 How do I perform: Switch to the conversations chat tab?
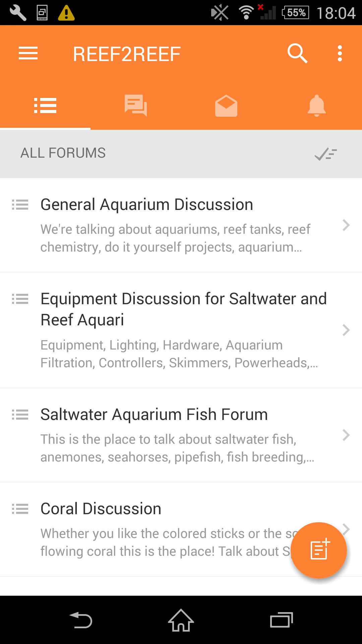pyautogui.click(x=136, y=106)
